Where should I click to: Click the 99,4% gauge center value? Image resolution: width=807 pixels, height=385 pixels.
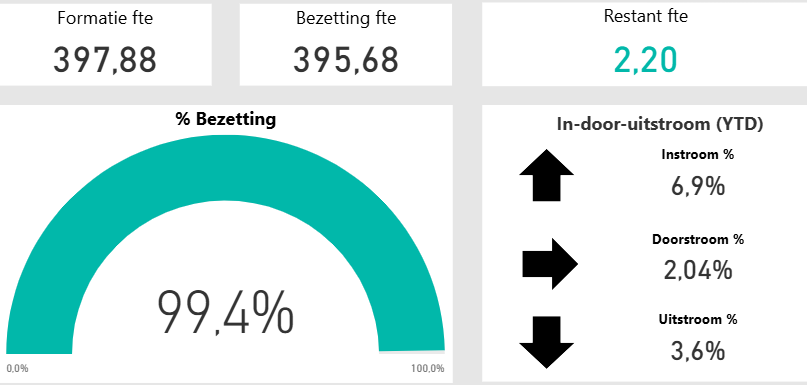225,312
